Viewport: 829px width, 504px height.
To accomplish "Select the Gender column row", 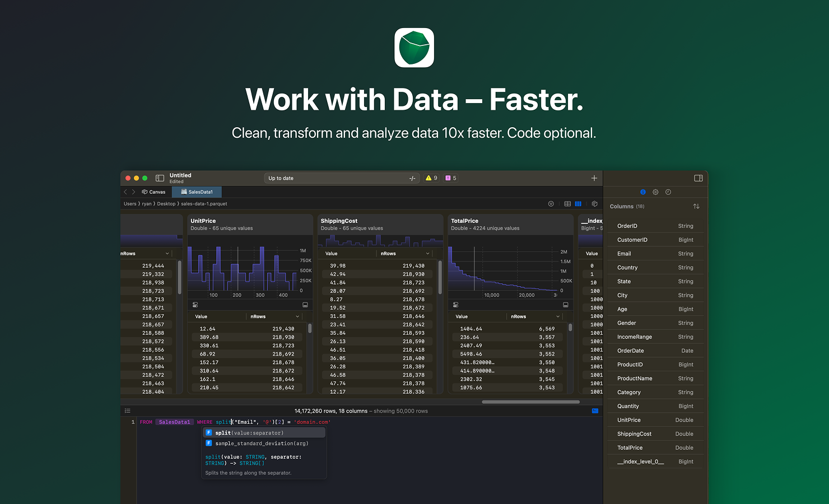I will tap(655, 323).
